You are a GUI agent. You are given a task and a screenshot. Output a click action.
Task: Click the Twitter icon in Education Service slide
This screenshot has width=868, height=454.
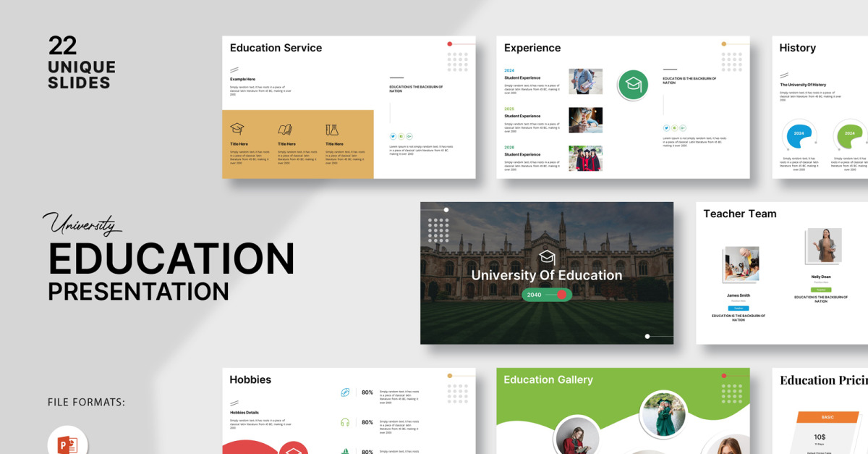pyautogui.click(x=393, y=136)
